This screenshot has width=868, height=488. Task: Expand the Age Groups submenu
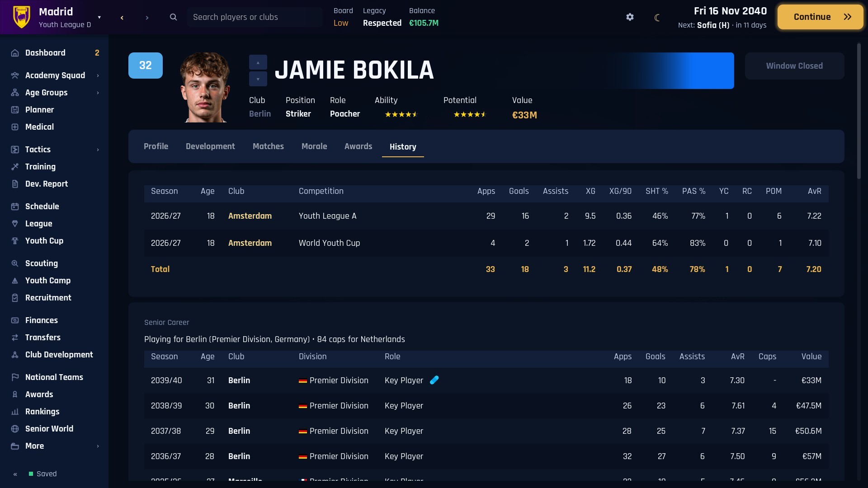coord(98,93)
